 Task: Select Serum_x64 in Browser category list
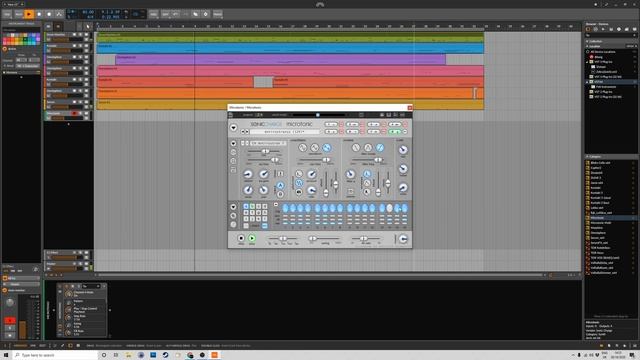610,238
